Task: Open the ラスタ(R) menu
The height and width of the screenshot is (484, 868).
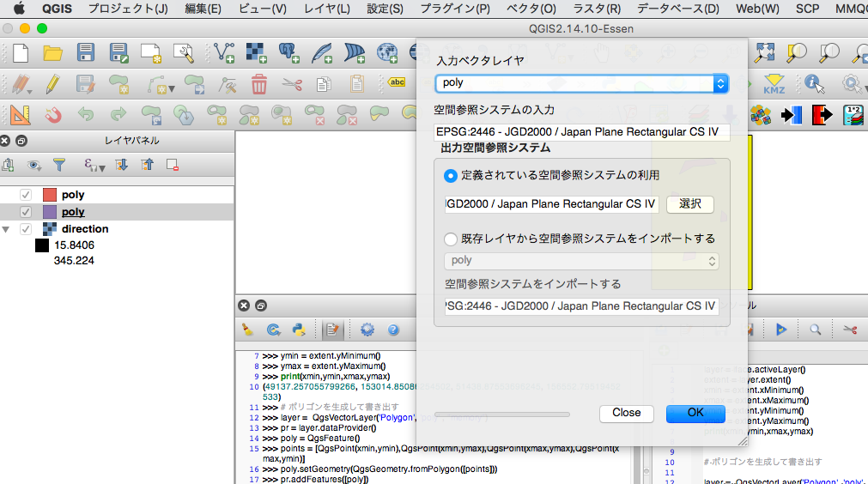Action: [x=597, y=9]
